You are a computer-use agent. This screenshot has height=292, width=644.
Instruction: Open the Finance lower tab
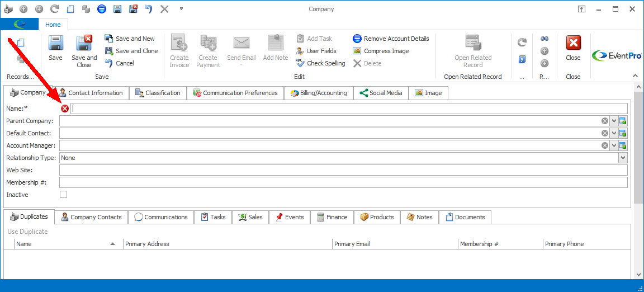point(332,217)
